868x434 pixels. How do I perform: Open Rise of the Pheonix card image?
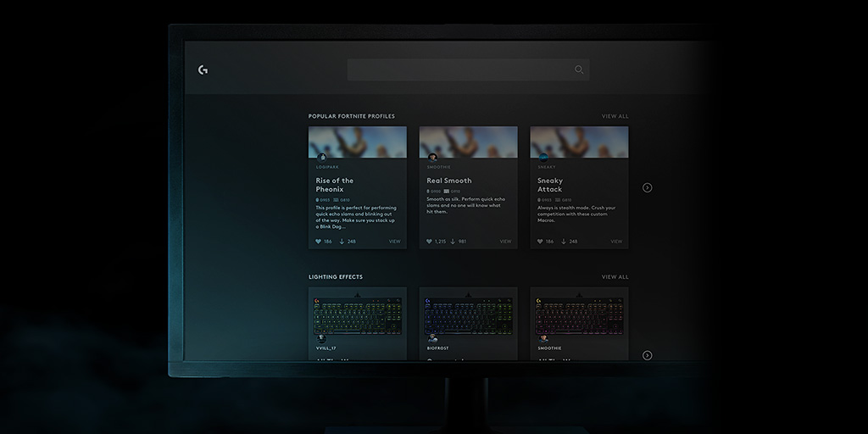(358, 142)
